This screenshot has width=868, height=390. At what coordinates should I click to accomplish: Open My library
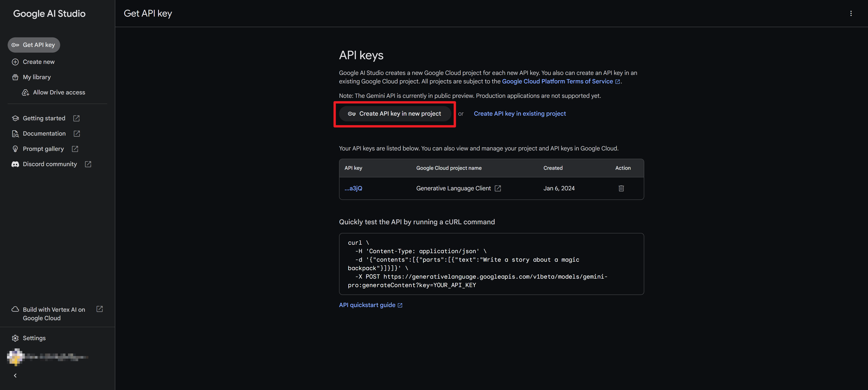click(x=36, y=77)
